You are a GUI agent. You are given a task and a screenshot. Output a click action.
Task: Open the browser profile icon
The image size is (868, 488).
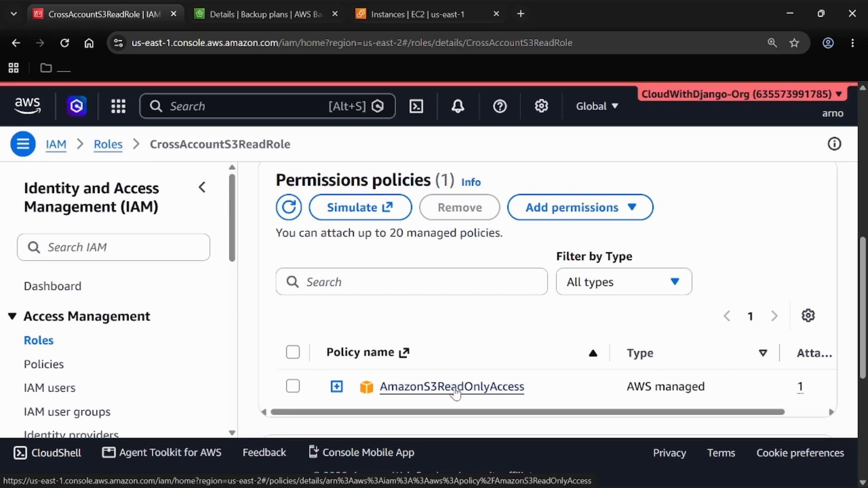click(x=828, y=43)
